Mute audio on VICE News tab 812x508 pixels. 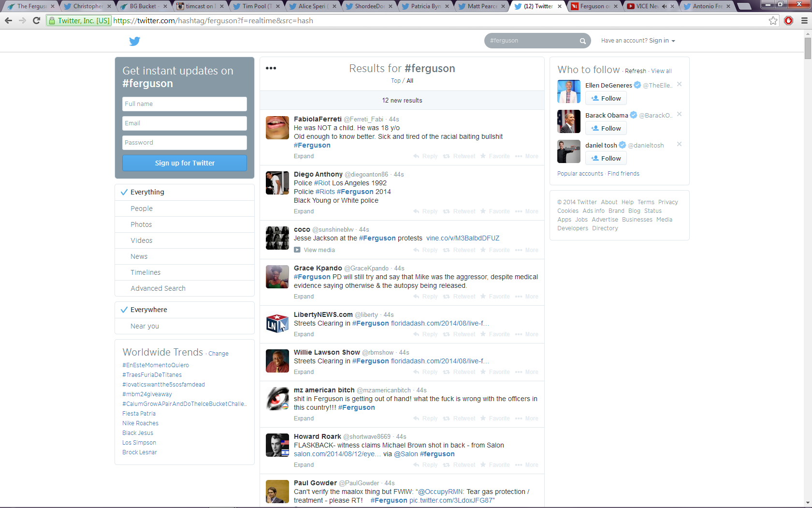point(664,6)
